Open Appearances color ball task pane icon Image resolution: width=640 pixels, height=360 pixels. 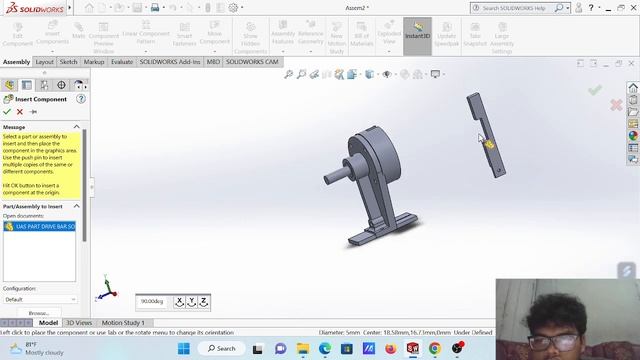click(633, 135)
